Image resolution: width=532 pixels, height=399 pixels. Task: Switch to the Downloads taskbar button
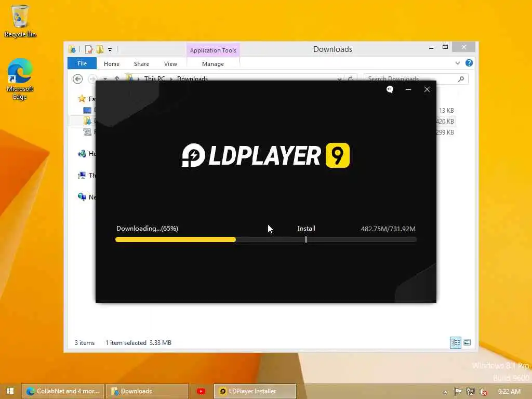click(147, 391)
